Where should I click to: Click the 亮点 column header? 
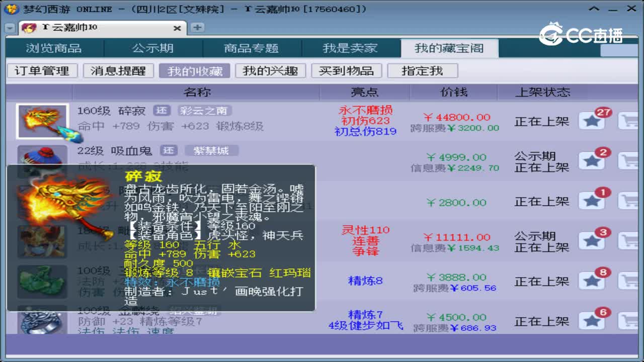click(365, 92)
